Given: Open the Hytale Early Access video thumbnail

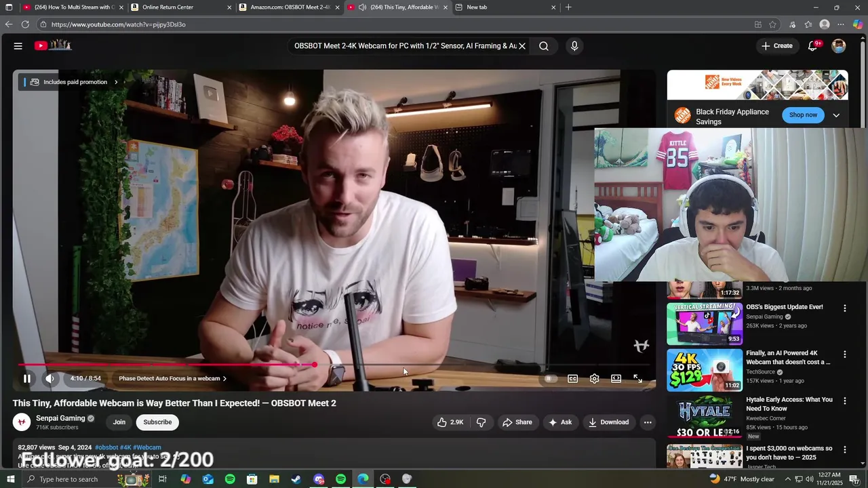Looking at the screenshot, I should [x=705, y=417].
